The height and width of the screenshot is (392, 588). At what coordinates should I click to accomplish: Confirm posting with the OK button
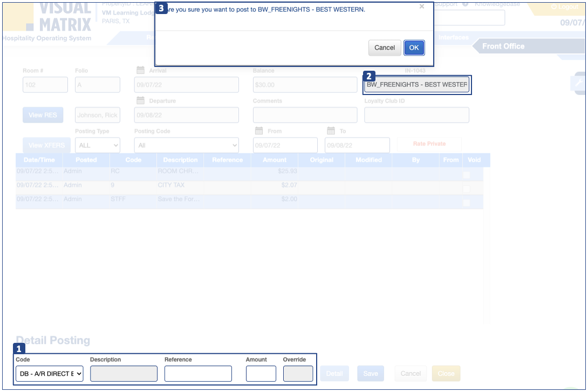tap(414, 48)
